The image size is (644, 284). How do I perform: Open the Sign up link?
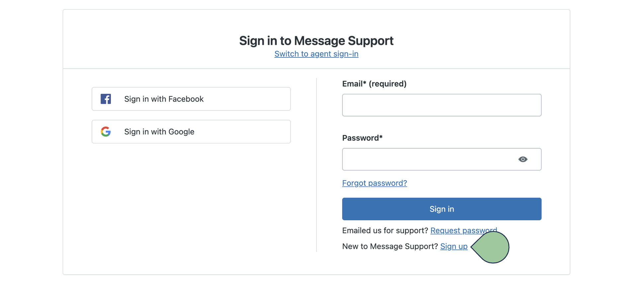pos(454,247)
